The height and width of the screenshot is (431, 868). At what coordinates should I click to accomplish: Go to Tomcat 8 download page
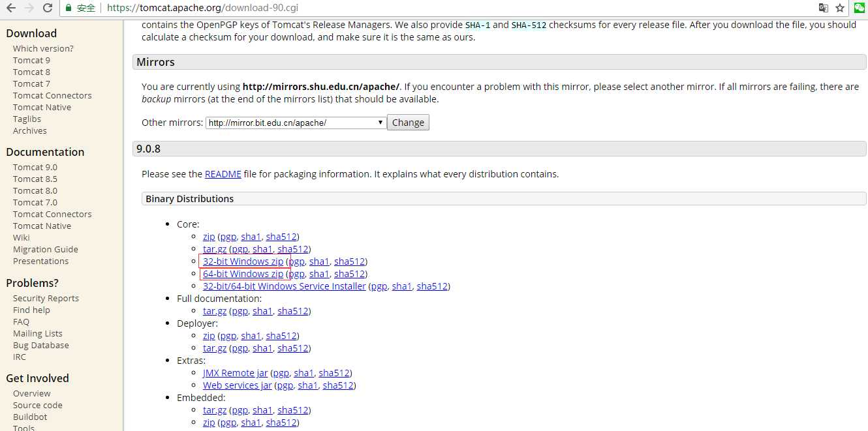pos(31,72)
